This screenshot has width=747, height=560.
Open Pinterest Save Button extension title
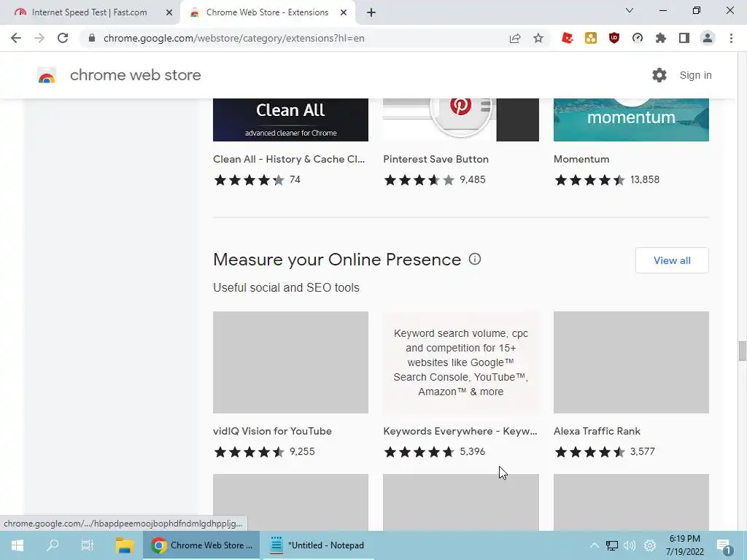click(436, 159)
